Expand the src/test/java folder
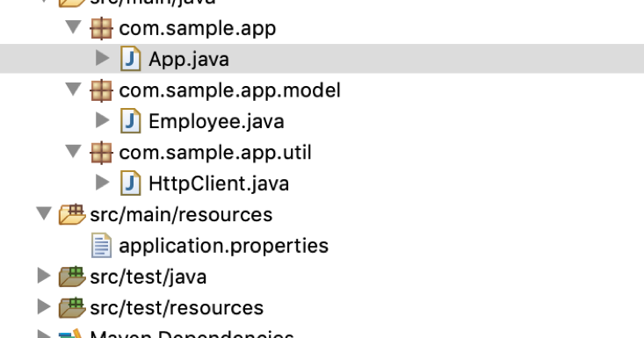This screenshot has width=644, height=338. [44, 276]
